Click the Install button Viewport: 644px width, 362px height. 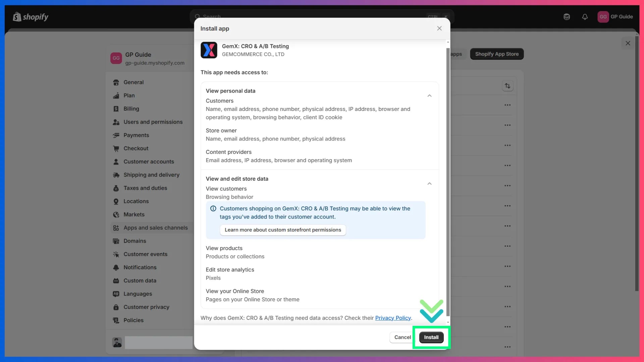point(431,337)
